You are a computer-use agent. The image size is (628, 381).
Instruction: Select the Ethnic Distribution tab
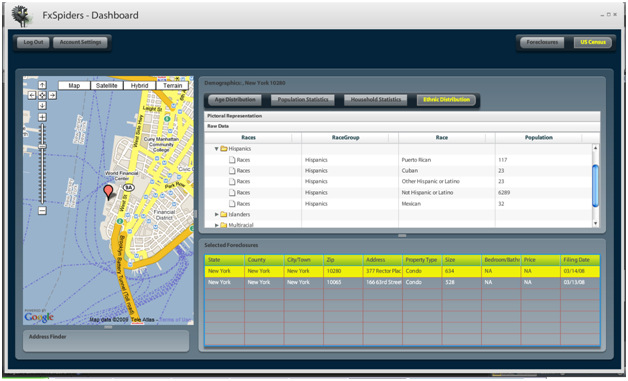coord(446,100)
